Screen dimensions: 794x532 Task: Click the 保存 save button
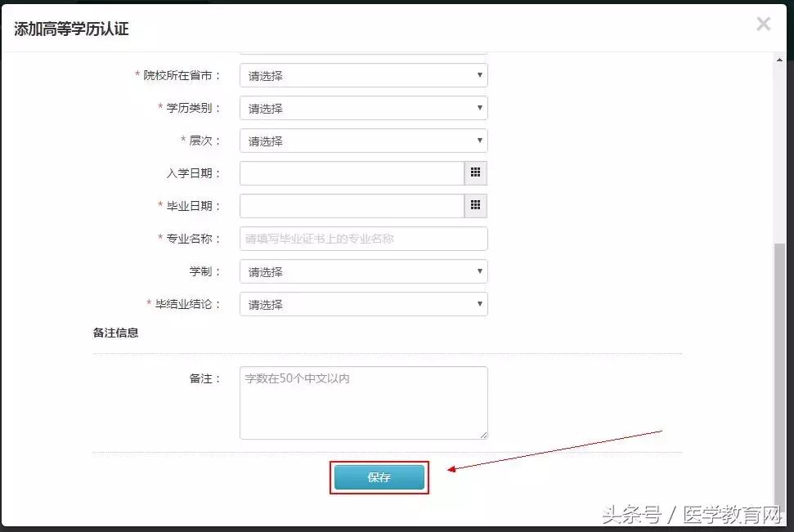[x=378, y=476]
